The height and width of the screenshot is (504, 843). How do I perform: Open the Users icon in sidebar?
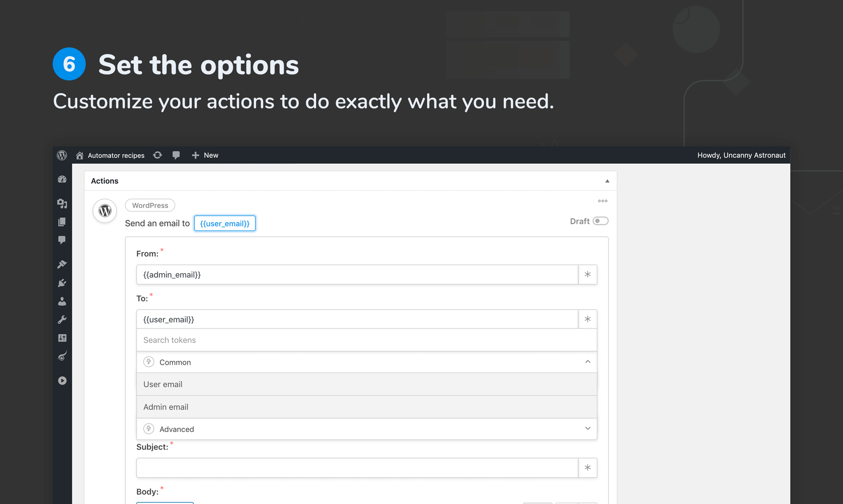62,301
